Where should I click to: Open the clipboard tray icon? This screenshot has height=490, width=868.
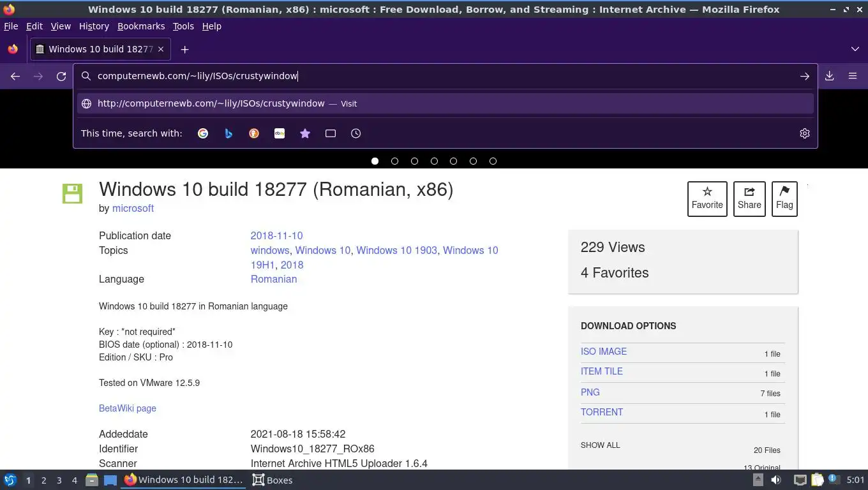818,480
